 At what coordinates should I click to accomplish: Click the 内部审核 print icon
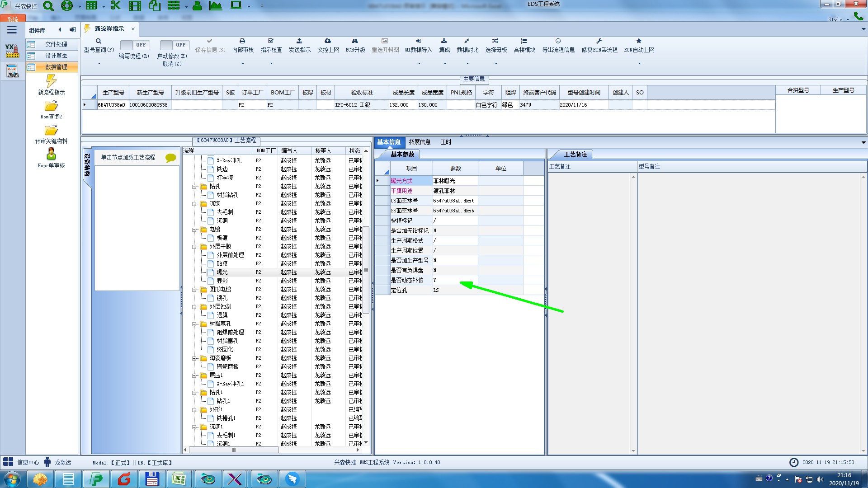242,41
